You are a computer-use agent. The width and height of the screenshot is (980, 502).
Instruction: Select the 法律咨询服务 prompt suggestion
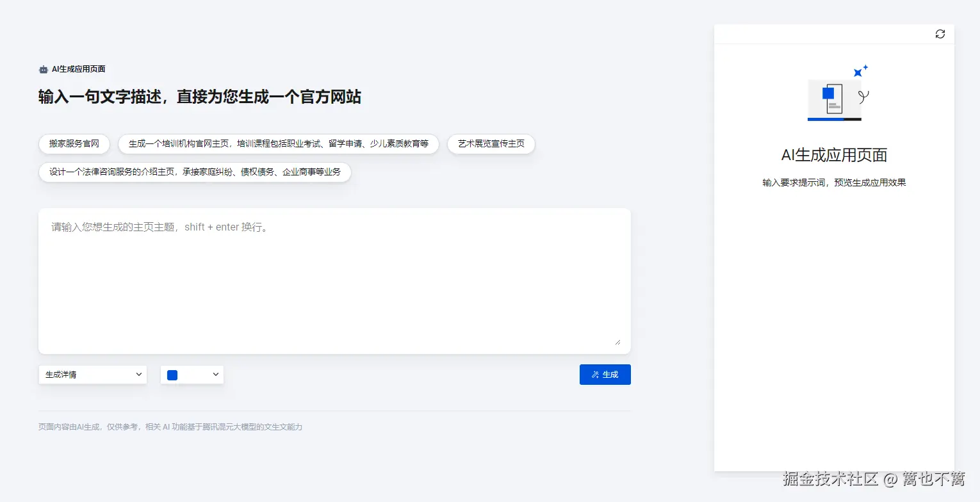point(195,172)
